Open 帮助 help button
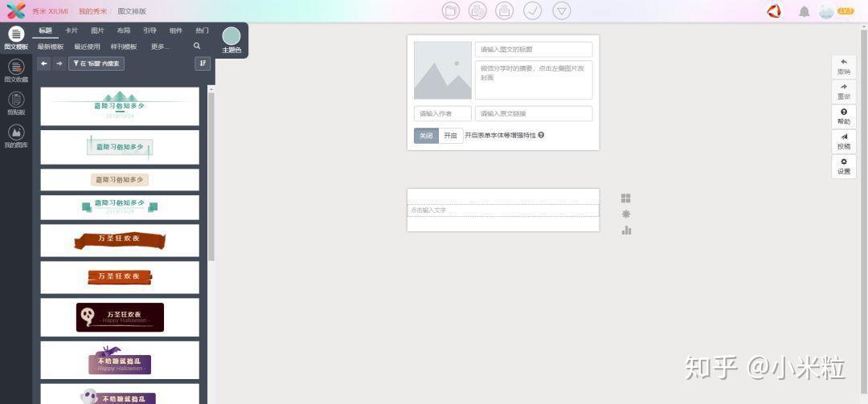868x404 pixels. (844, 116)
